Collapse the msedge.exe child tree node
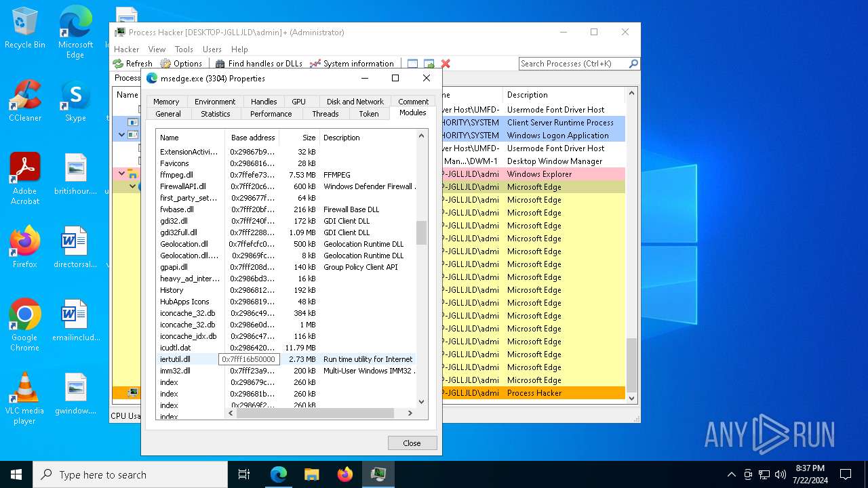This screenshot has height=488, width=868. coord(132,186)
